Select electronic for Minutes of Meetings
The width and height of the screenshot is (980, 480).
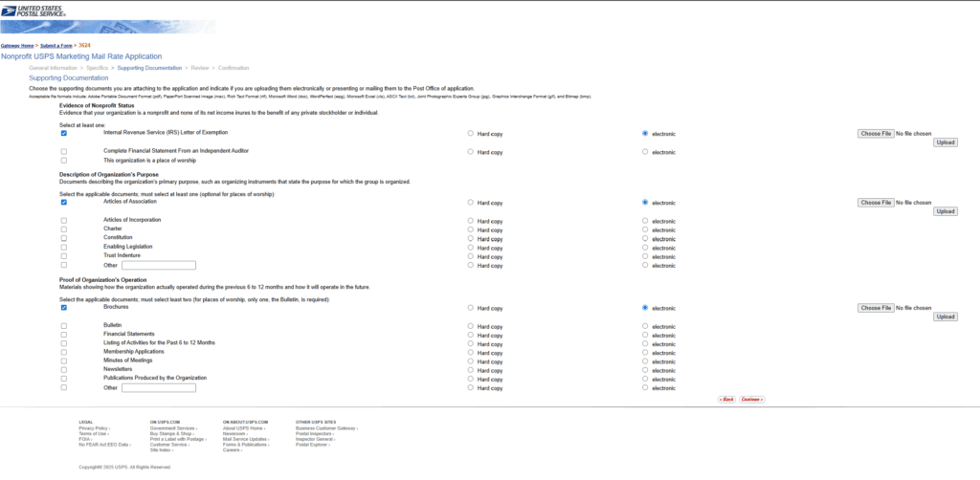click(x=645, y=360)
